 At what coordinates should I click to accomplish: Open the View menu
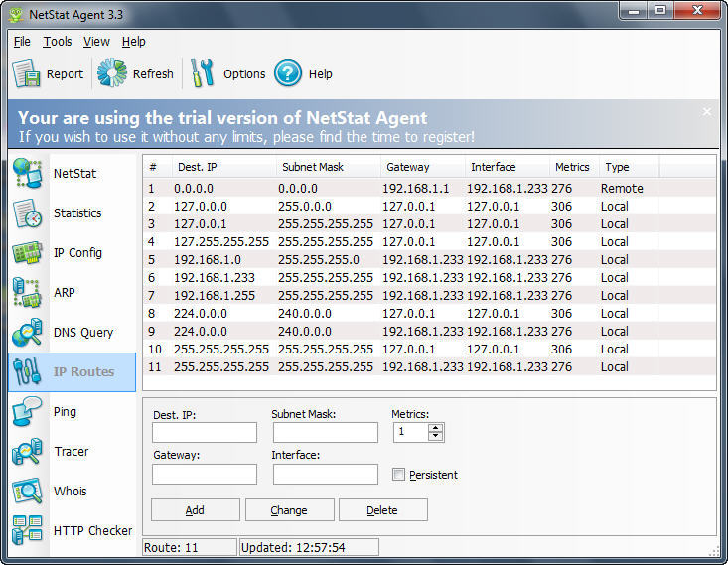pos(96,42)
